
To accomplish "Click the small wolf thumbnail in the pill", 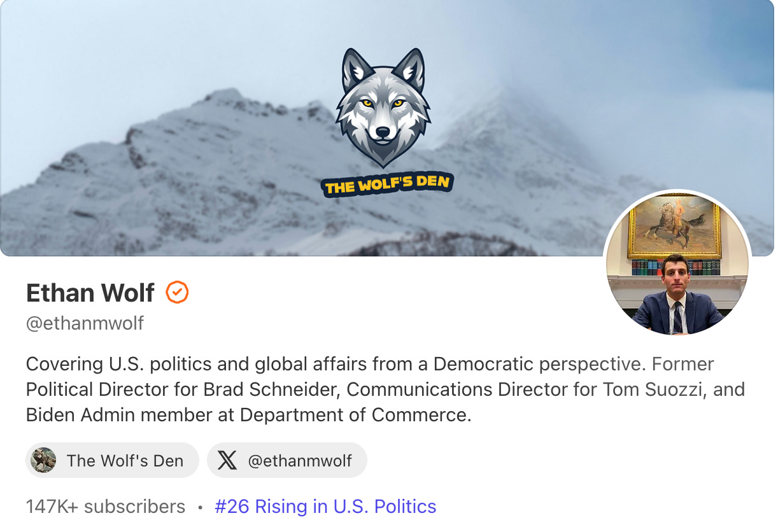I will click(43, 460).
